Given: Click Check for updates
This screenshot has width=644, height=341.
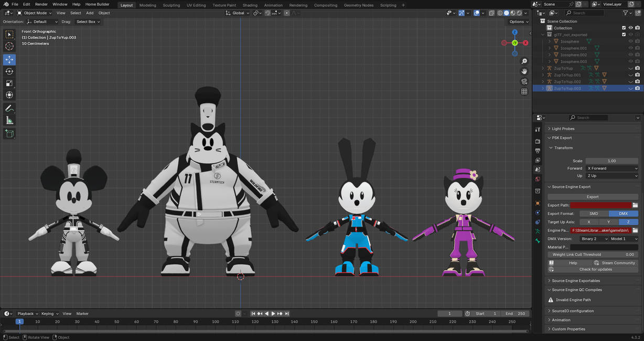Looking at the screenshot, I should coord(593,269).
